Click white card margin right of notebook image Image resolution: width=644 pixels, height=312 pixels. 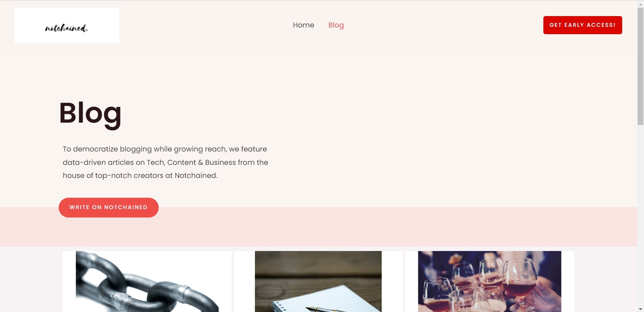coord(392,282)
